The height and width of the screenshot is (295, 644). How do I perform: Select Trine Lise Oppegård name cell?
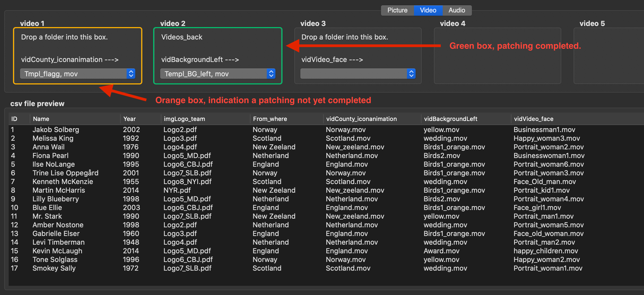tap(65, 173)
